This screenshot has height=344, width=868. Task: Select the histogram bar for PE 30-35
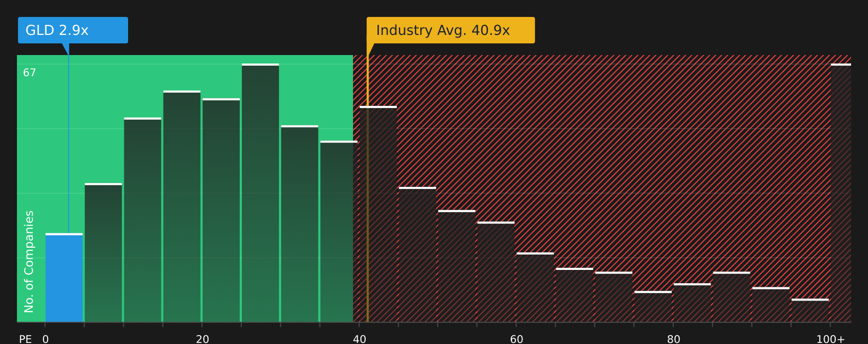(300, 223)
